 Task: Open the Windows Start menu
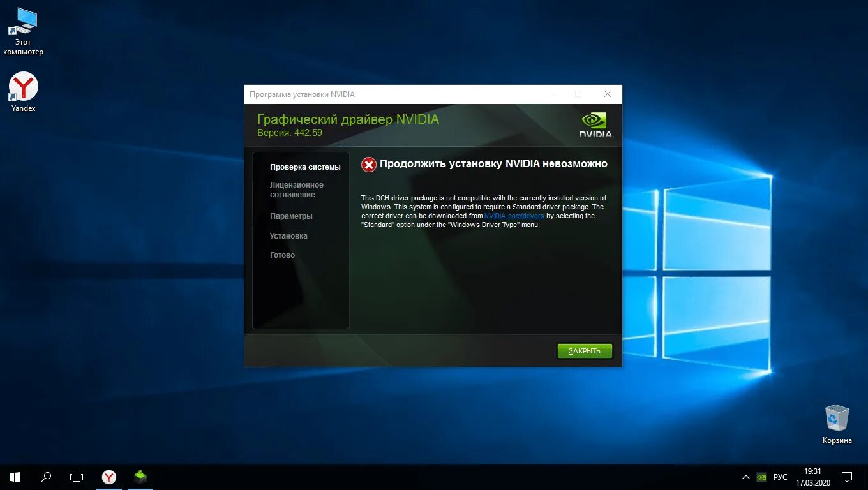(15, 477)
